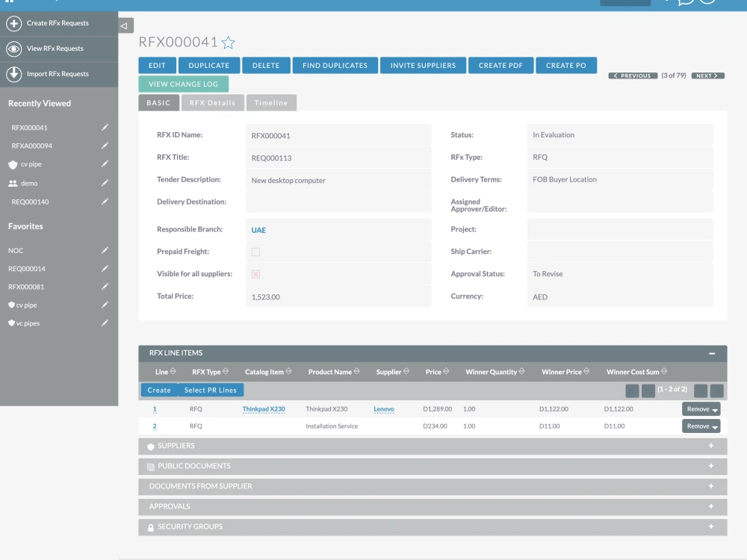This screenshot has width=747, height=560.
Task: Click the edit pencil next to the NOC favorite
Action: (x=105, y=250)
